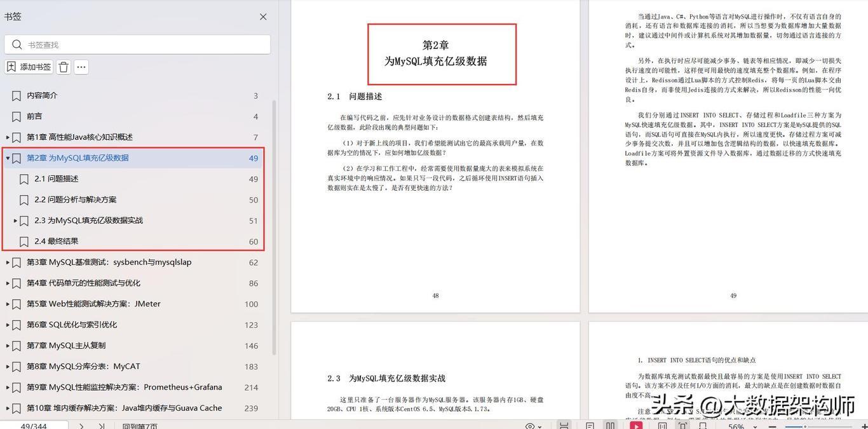Click heading INSERT INTO SELECT语句的优点和缺点
This screenshot has width=868, height=429.
click(697, 360)
